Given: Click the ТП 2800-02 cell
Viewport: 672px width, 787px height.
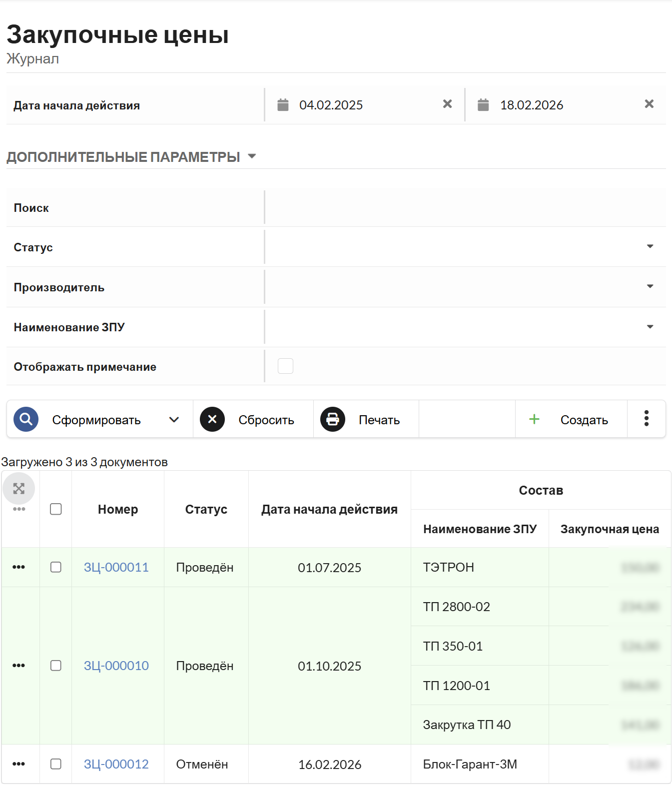Looking at the screenshot, I should [480, 607].
